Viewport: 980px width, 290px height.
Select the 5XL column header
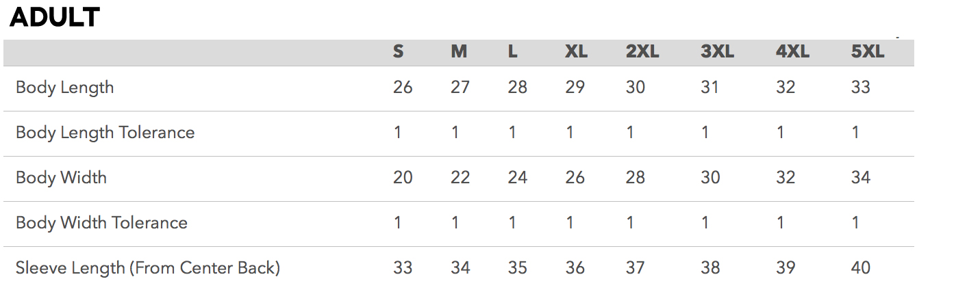868,52
